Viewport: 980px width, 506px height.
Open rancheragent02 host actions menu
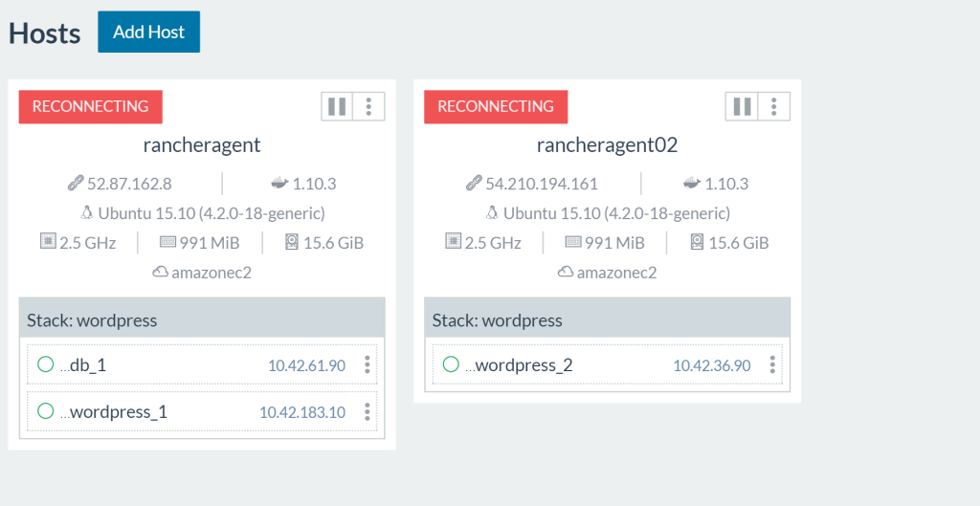tap(774, 106)
